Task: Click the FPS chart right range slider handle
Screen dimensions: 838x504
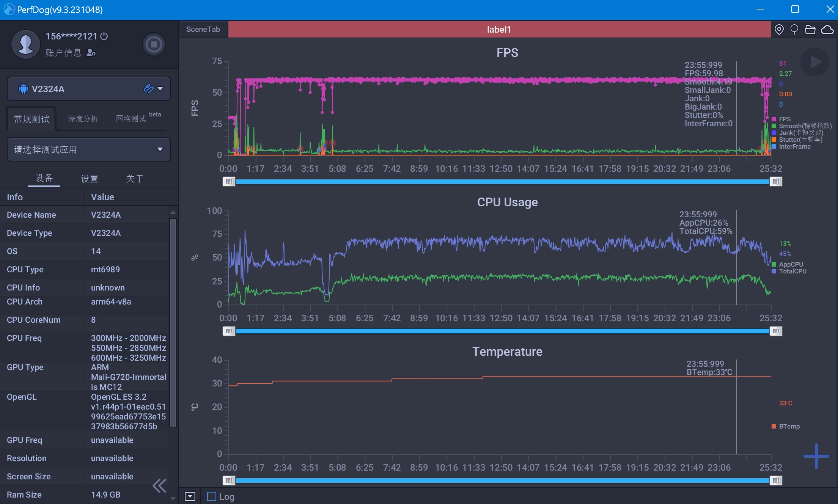Action: (x=776, y=182)
